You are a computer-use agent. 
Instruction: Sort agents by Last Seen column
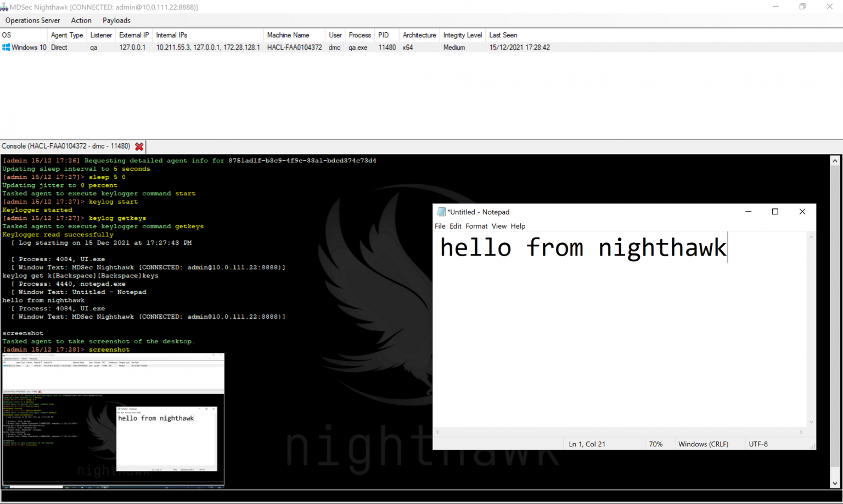point(503,35)
